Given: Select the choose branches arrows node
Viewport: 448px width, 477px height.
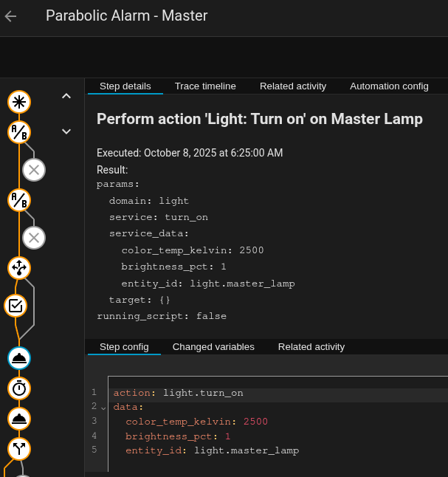Looking at the screenshot, I should coord(19,268).
